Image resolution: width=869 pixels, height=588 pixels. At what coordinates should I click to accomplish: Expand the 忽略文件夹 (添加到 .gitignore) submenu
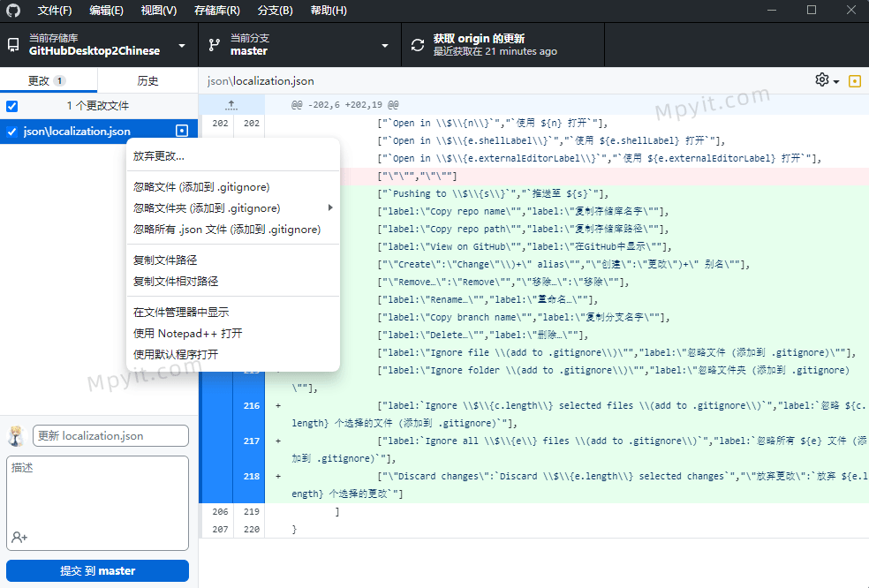[233, 207]
